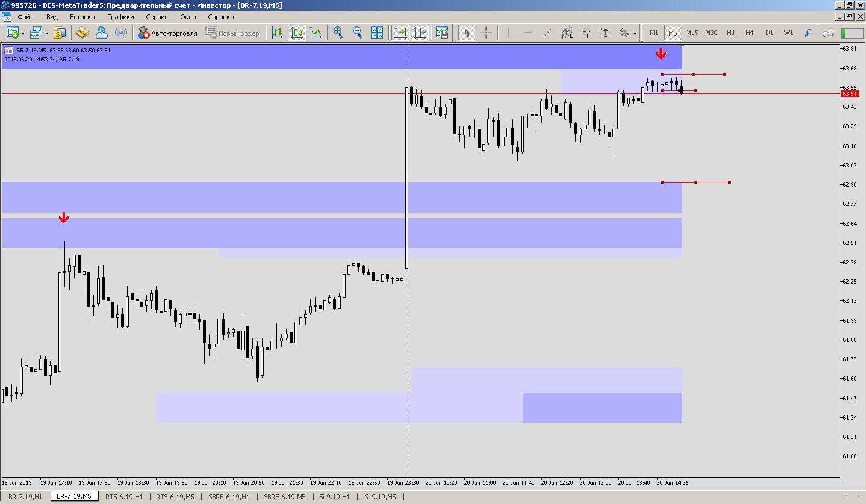This screenshot has height=504, width=866.
Task: Open the Окно menu
Action: (x=188, y=17)
